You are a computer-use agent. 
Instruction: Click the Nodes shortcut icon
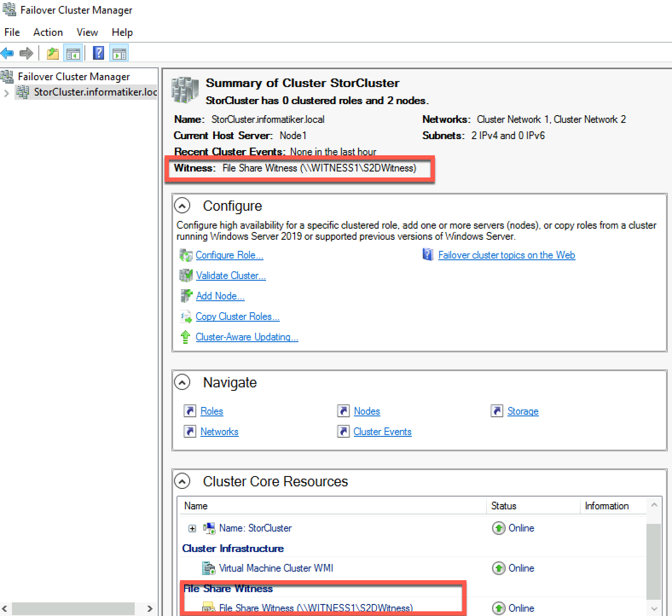pos(343,411)
